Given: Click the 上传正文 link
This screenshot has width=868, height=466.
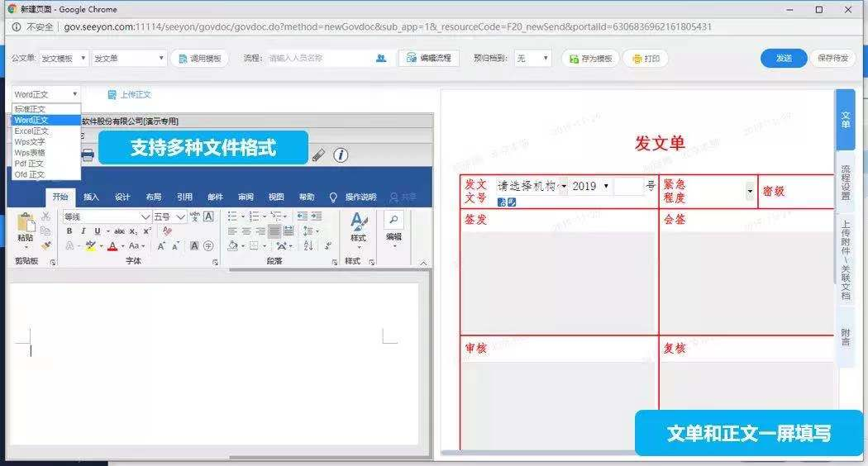Looking at the screenshot, I should [135, 95].
